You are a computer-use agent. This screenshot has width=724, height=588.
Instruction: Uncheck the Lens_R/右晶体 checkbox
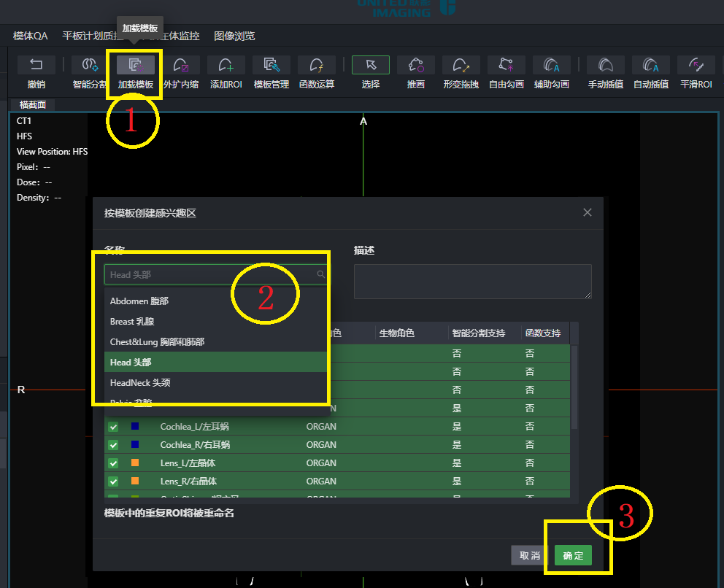113,481
